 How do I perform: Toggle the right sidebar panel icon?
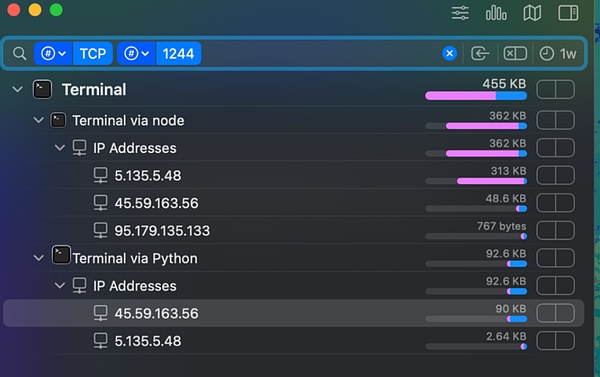[x=568, y=13]
